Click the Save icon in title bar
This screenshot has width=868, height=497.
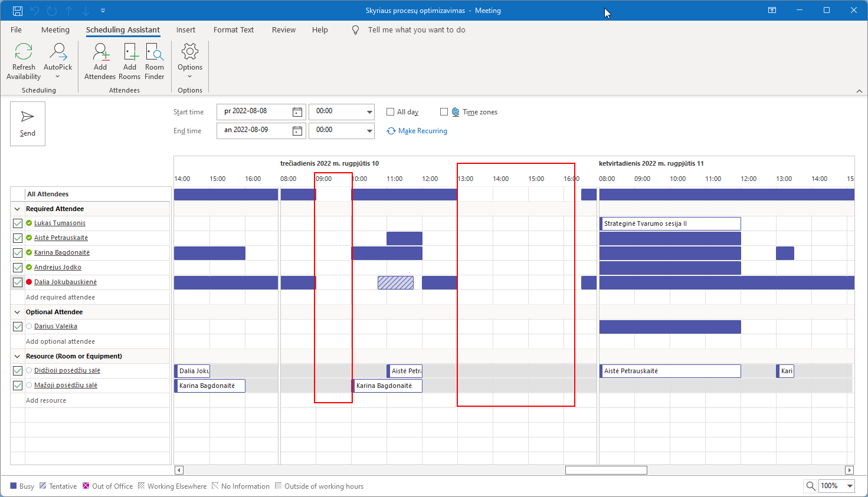18,11
